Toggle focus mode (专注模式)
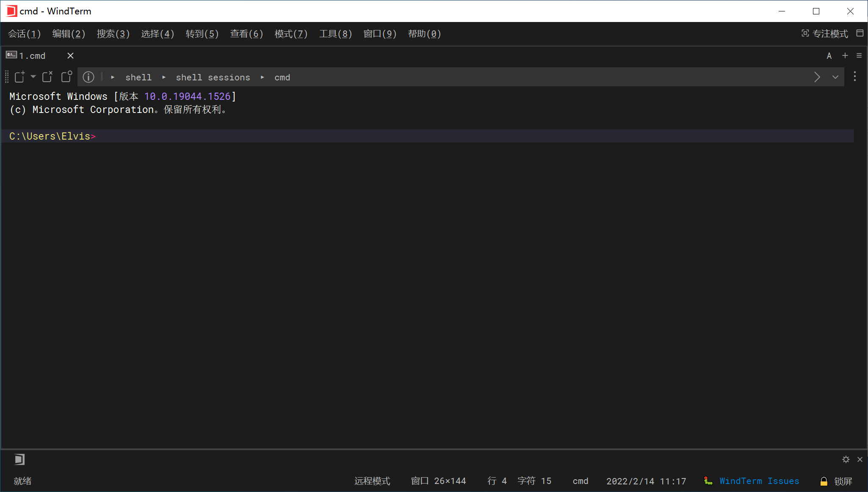This screenshot has height=492, width=868. pyautogui.click(x=825, y=34)
